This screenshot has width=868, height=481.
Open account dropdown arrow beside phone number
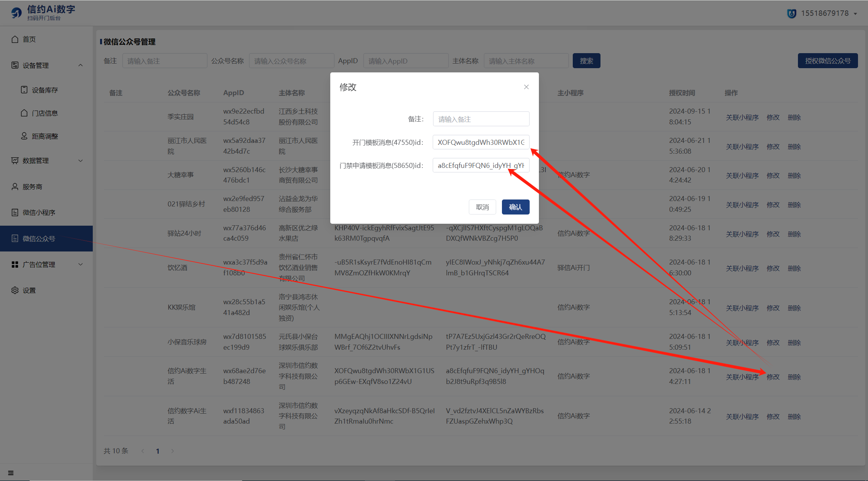(x=855, y=14)
